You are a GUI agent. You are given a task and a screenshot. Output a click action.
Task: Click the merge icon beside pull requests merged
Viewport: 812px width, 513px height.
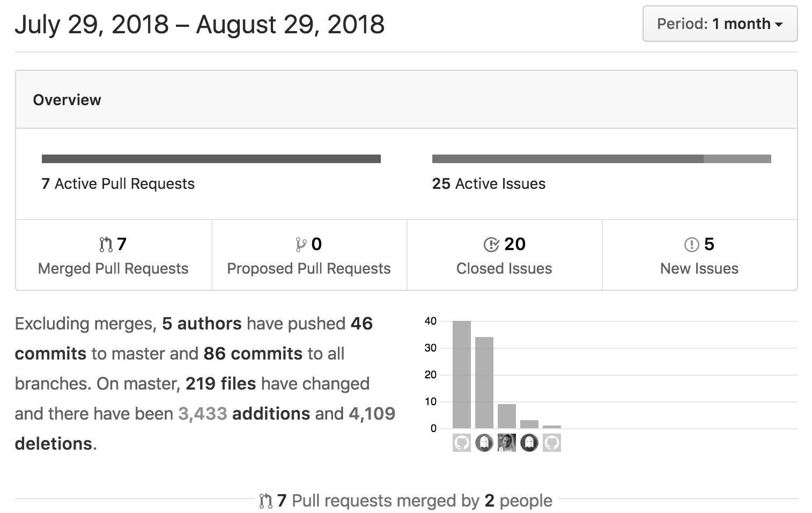(265, 501)
